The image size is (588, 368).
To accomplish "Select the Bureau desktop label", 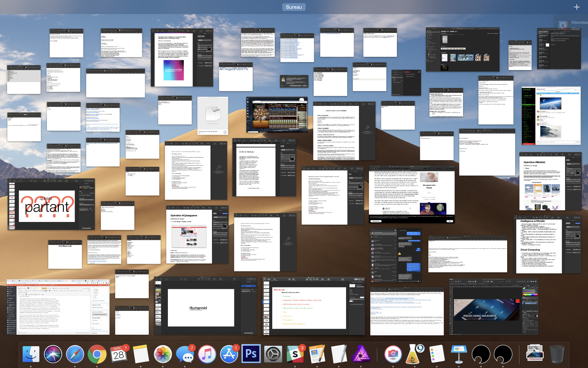I will [x=294, y=7].
